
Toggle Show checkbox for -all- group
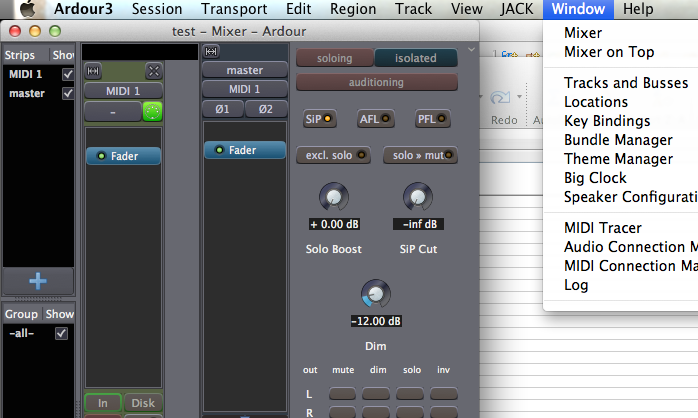pyautogui.click(x=62, y=333)
